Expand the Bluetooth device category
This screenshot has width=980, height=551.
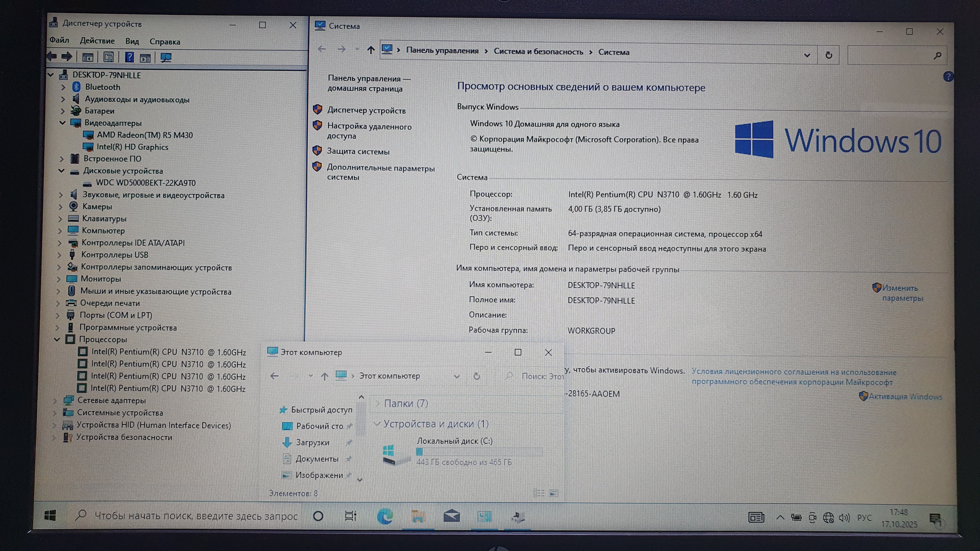(63, 87)
